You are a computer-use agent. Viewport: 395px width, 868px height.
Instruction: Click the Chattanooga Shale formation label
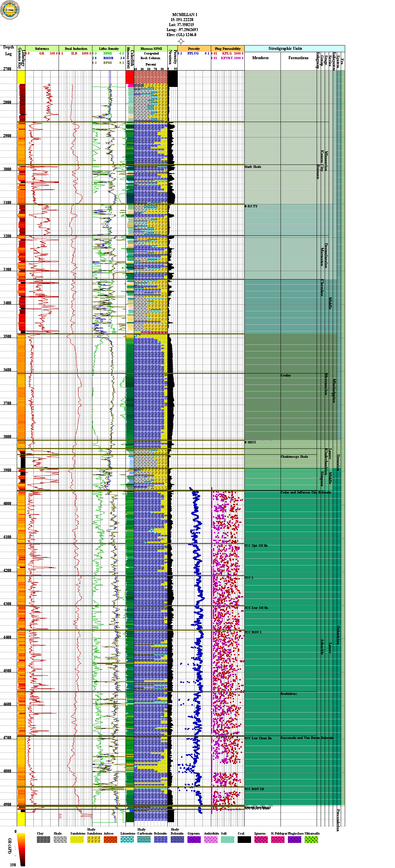tap(294, 457)
